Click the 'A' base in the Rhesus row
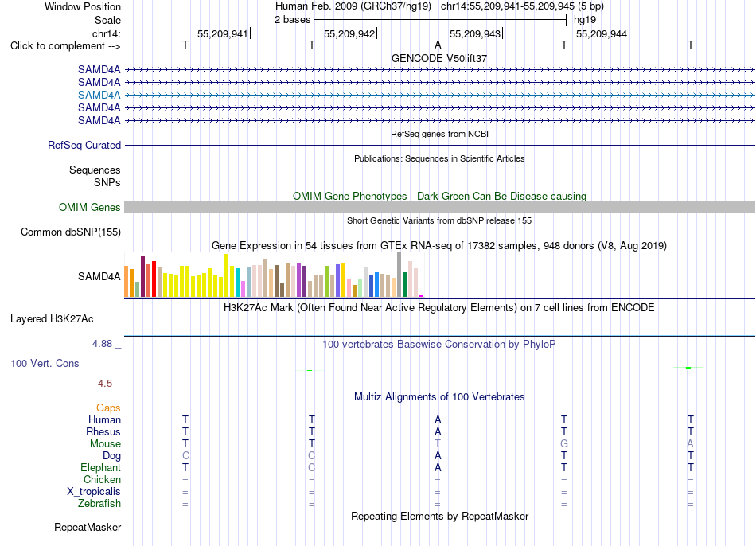This screenshot has width=756, height=546. pos(438,431)
